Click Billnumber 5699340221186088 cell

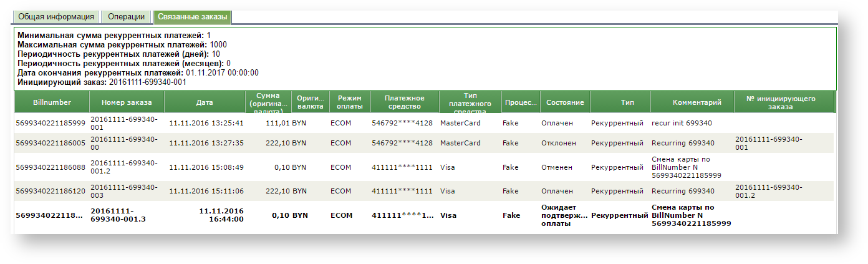pos(51,167)
